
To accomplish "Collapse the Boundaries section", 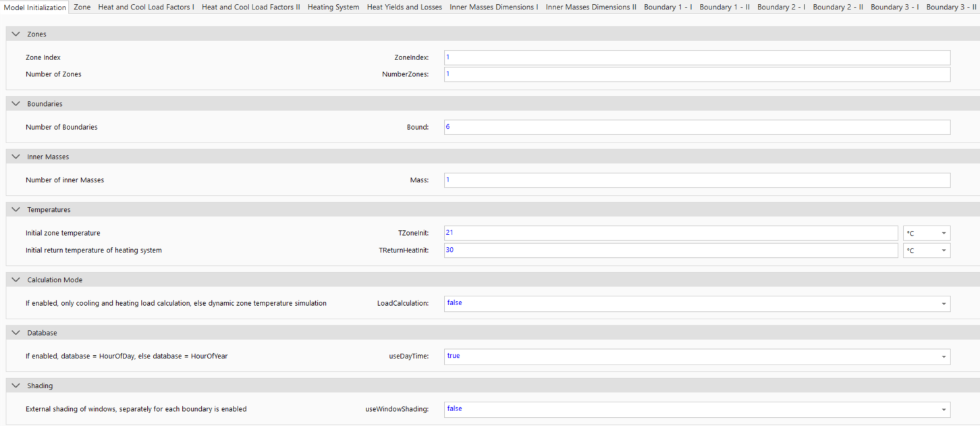I will coord(16,104).
